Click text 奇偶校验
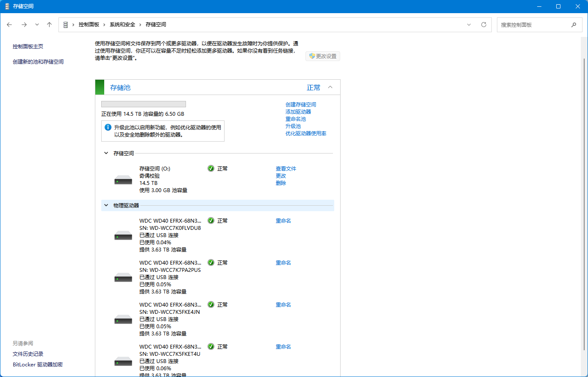Screen dimensions: 588x377 click(150, 176)
